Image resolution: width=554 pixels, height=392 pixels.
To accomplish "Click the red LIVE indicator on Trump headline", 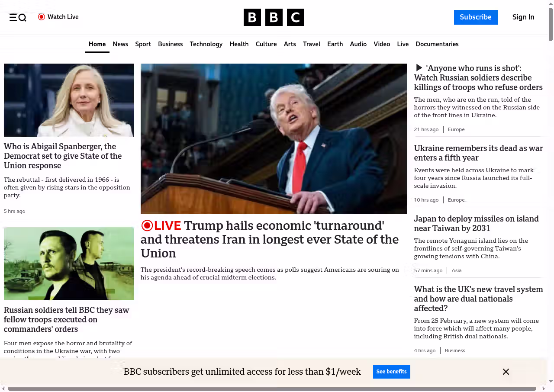I will tap(161, 226).
